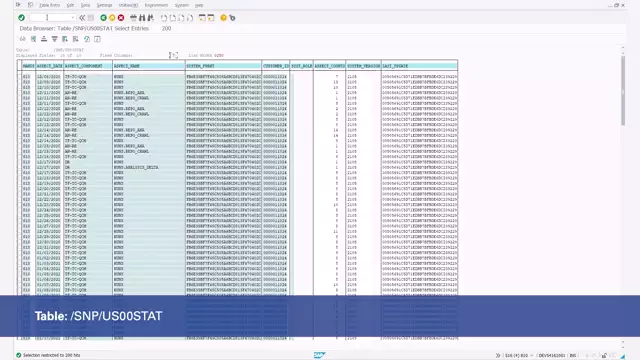Sort the list in descending order
This screenshot has height=360, width=640.
54,39
